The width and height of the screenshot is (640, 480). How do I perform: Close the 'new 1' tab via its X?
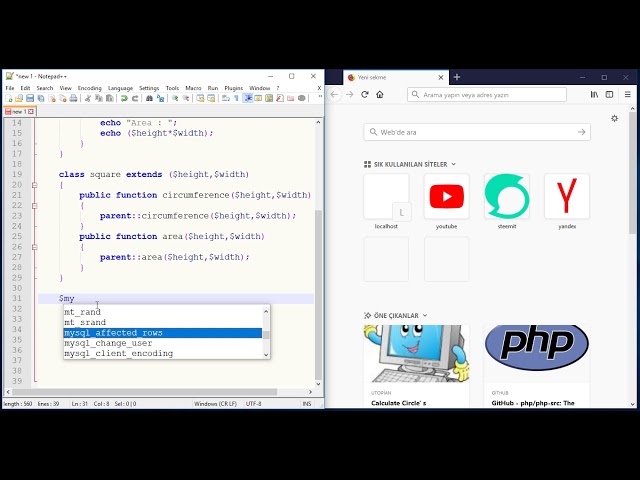click(31, 111)
